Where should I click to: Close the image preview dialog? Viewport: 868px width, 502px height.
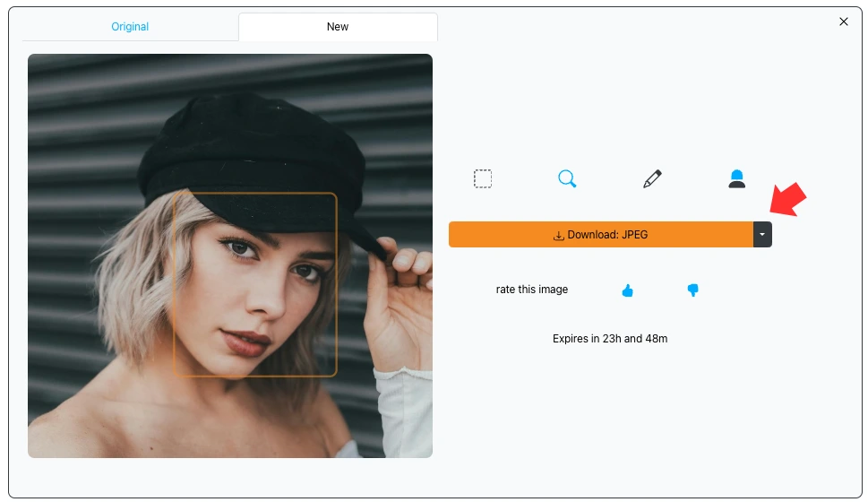843,22
